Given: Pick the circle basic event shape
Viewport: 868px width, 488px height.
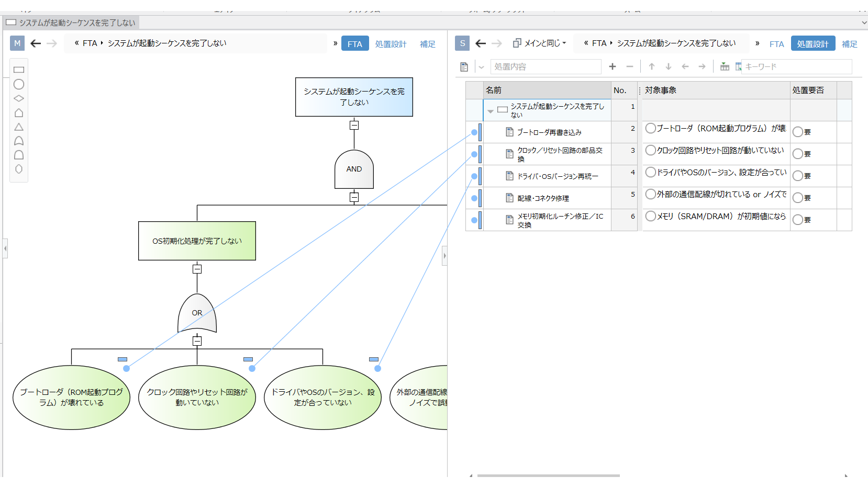Looking at the screenshot, I should point(19,84).
